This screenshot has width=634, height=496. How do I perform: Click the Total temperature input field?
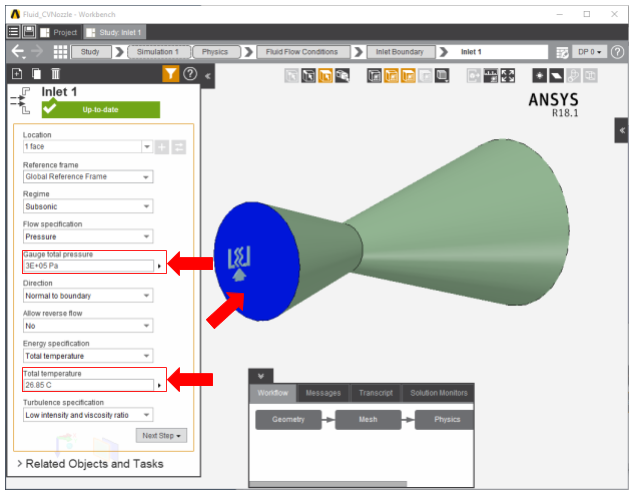tap(89, 385)
